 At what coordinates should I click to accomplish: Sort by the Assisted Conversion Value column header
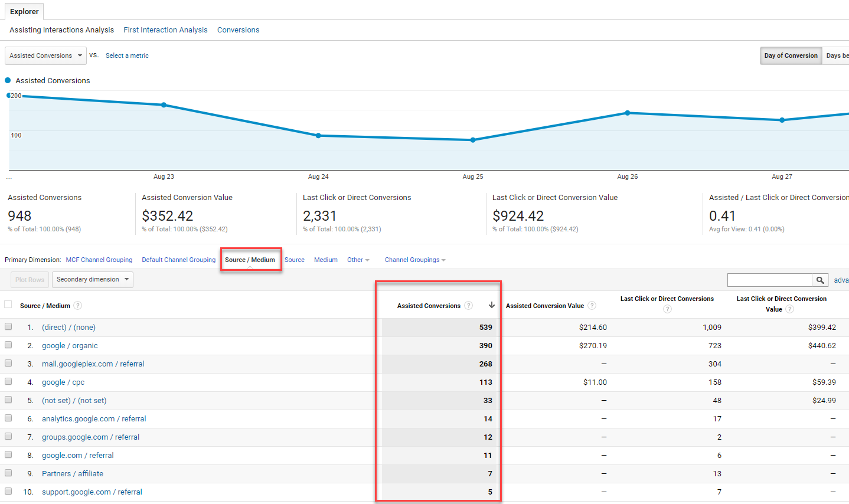pyautogui.click(x=545, y=306)
